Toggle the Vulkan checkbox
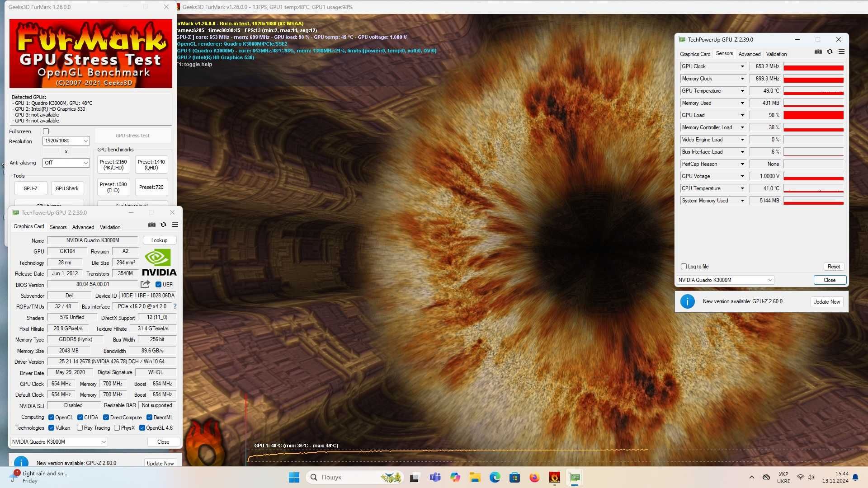This screenshot has width=868, height=488. pyautogui.click(x=51, y=428)
